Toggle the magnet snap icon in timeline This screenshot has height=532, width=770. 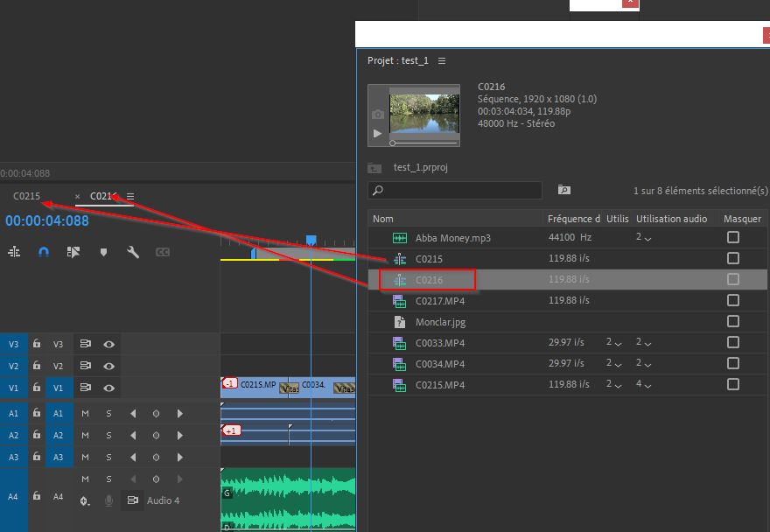pyautogui.click(x=44, y=252)
